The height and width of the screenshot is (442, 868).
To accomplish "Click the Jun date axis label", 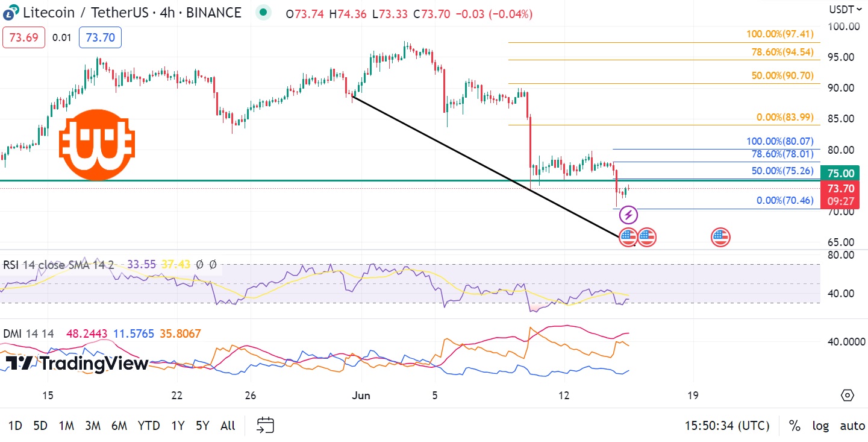I will 361,396.
